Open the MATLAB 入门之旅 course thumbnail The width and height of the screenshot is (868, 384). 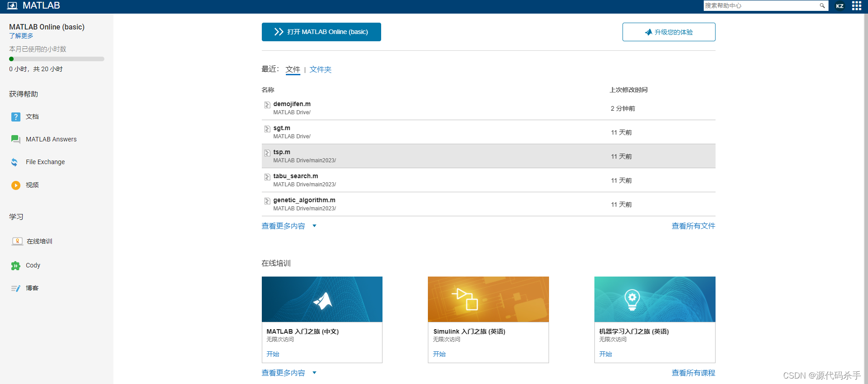tap(322, 299)
